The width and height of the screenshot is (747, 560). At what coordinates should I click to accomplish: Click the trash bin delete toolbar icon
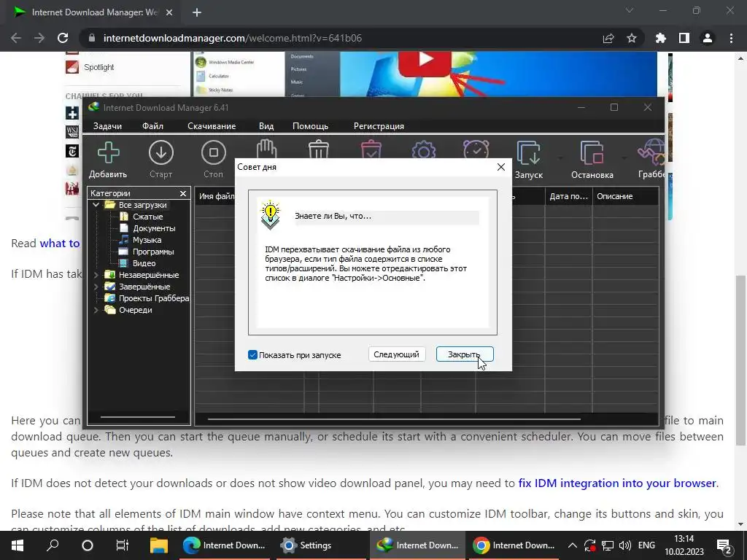(319, 149)
